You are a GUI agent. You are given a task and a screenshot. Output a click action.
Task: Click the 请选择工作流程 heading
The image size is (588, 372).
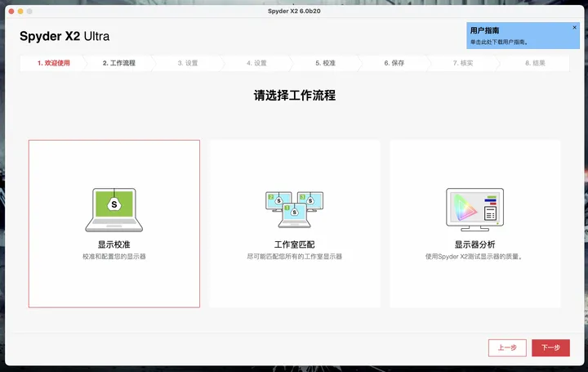(294, 96)
